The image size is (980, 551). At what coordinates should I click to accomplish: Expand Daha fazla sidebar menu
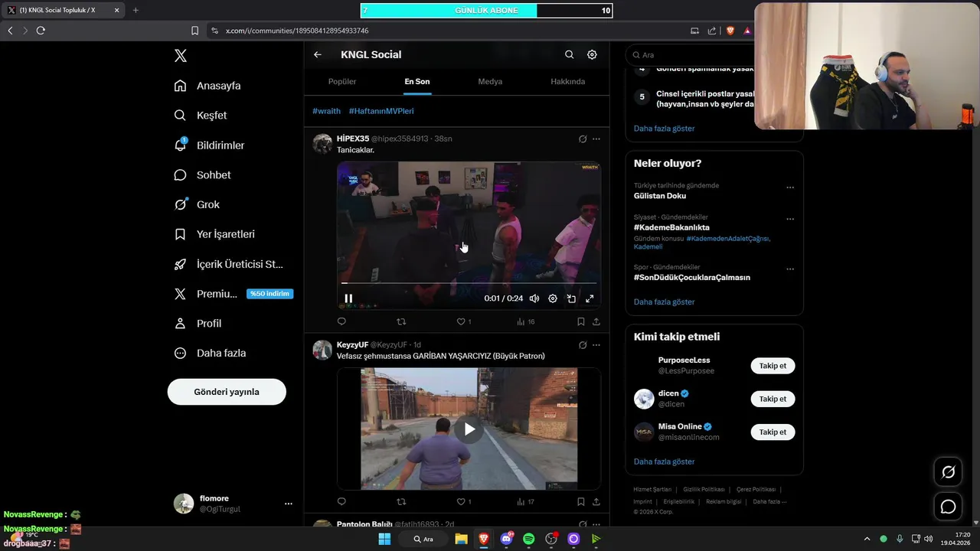[210, 354]
